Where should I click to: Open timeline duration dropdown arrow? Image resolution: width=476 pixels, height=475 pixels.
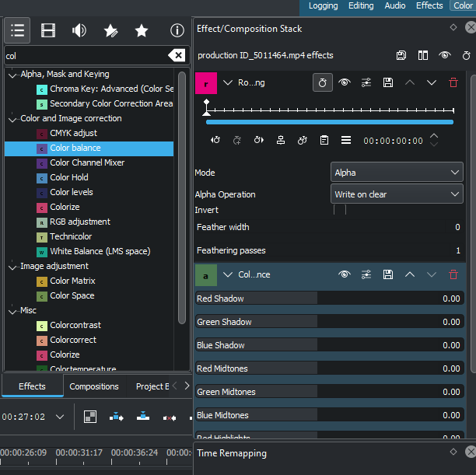(x=60, y=417)
